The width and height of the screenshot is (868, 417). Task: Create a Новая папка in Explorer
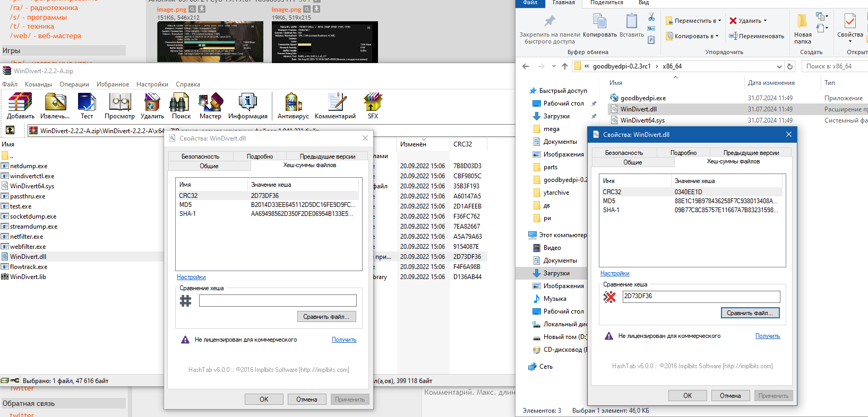tap(803, 29)
